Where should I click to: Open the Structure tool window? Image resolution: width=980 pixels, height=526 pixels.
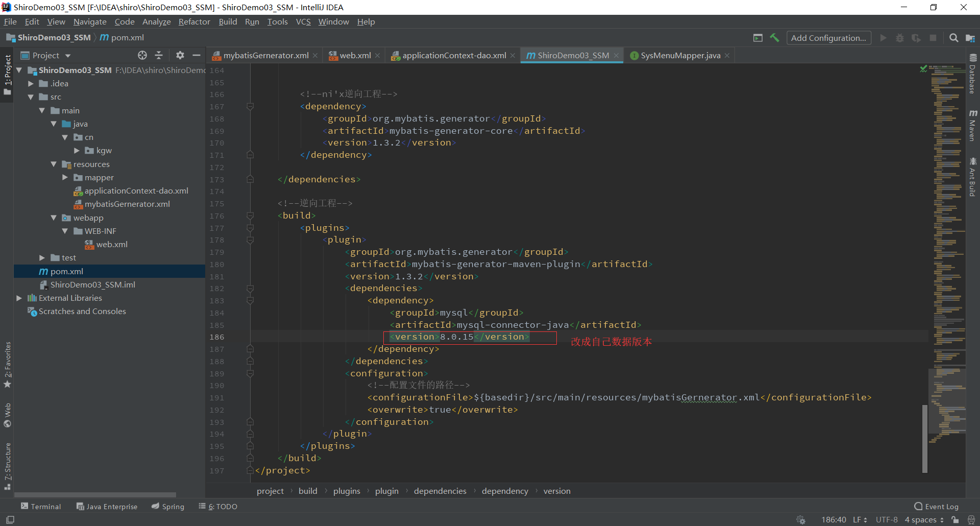pos(7,466)
